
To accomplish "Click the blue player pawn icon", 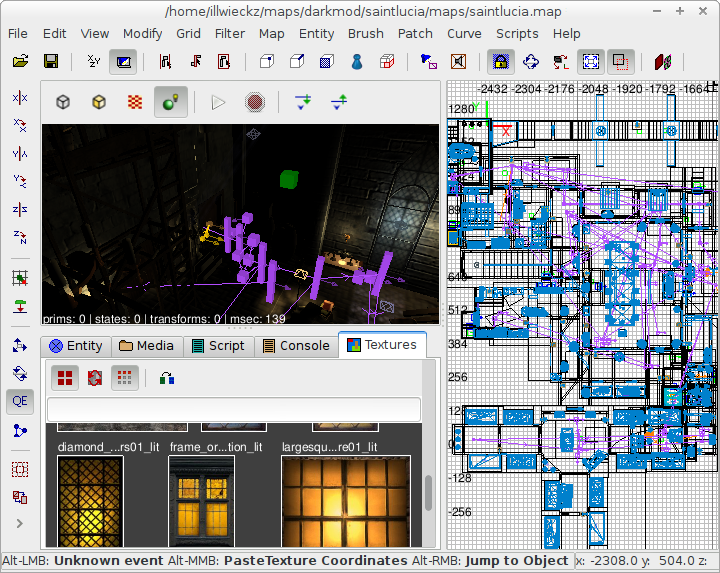I will (x=357, y=62).
